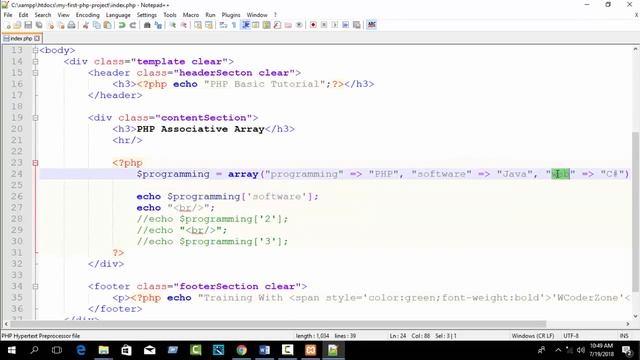The width and height of the screenshot is (640, 360).
Task: Toggle the file Monitoring eye icon
Action: point(299,25)
